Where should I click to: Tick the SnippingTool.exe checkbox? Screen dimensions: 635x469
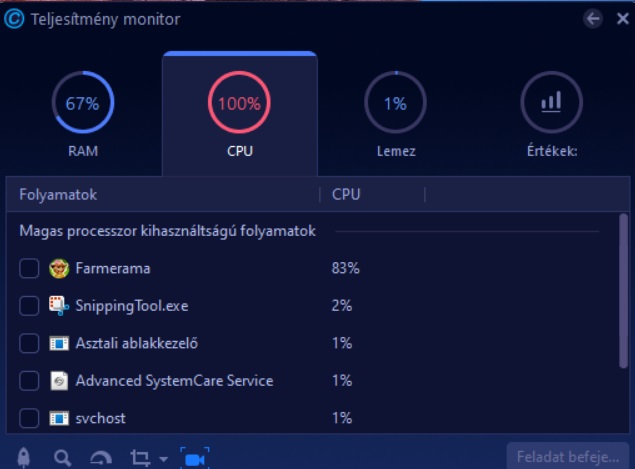[x=29, y=306]
